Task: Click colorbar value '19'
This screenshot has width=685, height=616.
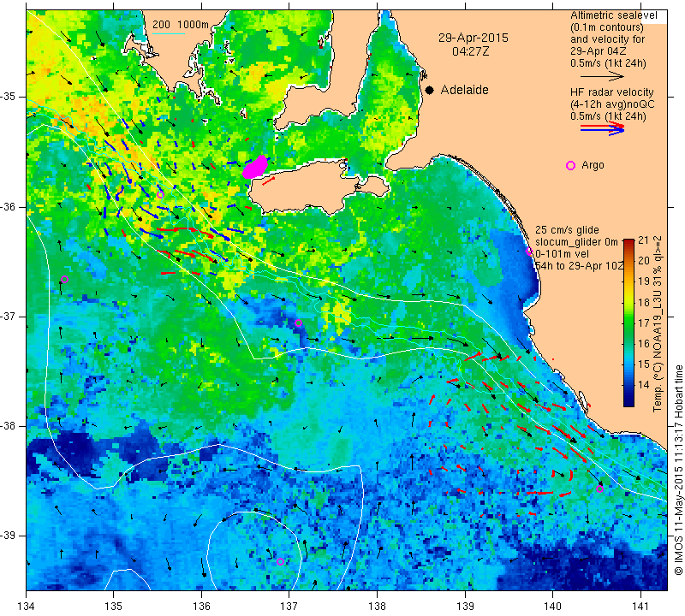Action: click(644, 281)
